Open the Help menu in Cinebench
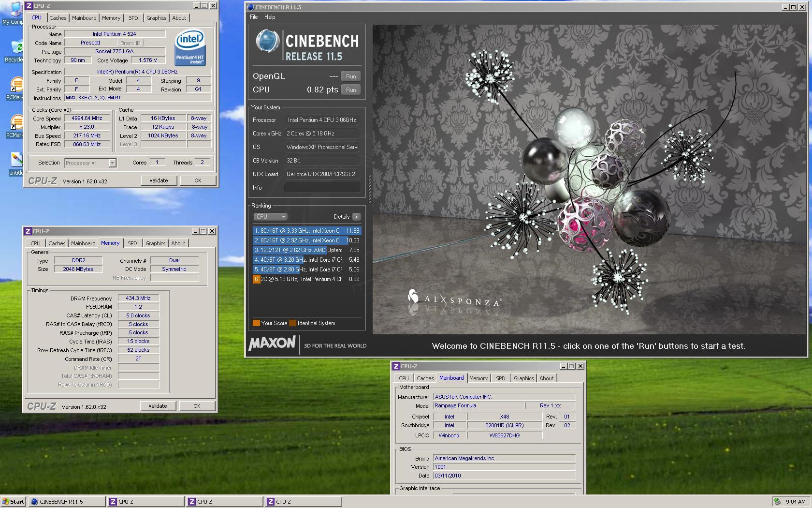Image resolution: width=812 pixels, height=508 pixels. pos(270,17)
